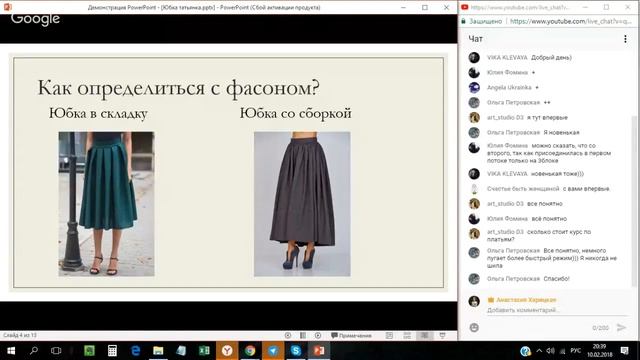
Task: Click the Юбка в складку heading
Action: (x=98, y=113)
